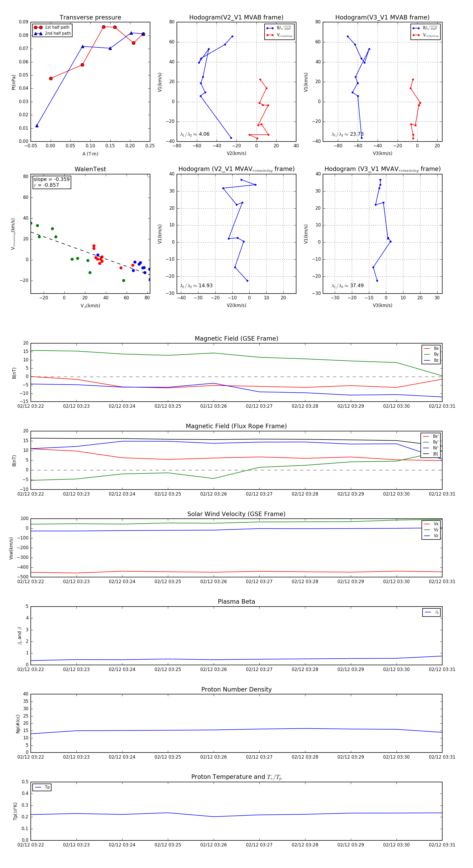Click the 'Solar Wind Velocity (GSE Frame)' title
The image size is (473, 868).
[236, 514]
